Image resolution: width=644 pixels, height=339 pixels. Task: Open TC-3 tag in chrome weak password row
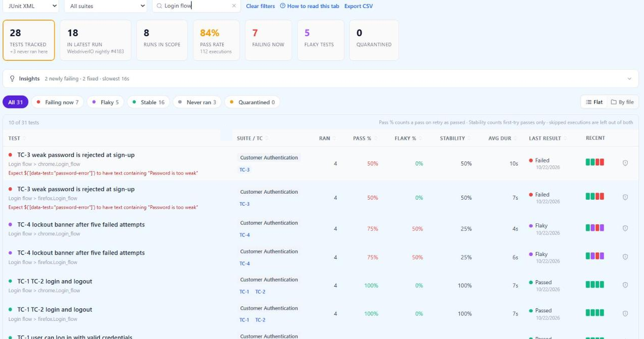[x=245, y=170]
